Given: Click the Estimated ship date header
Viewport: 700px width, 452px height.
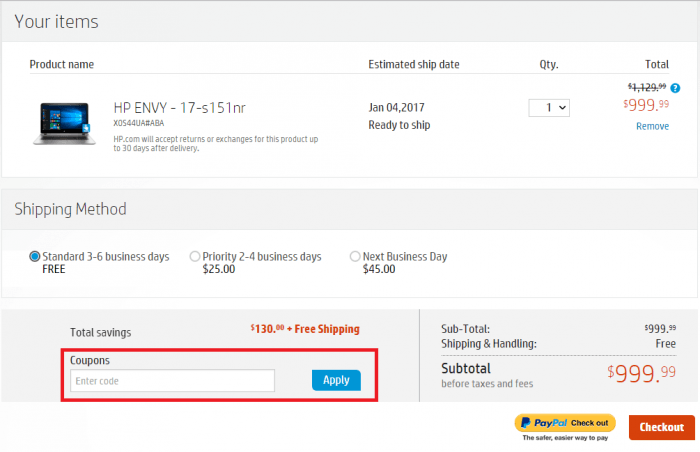Looking at the screenshot, I should click(x=414, y=65).
